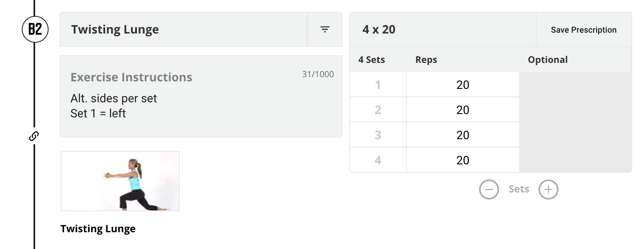
Task: Add a set with the plus button
Action: (549, 189)
